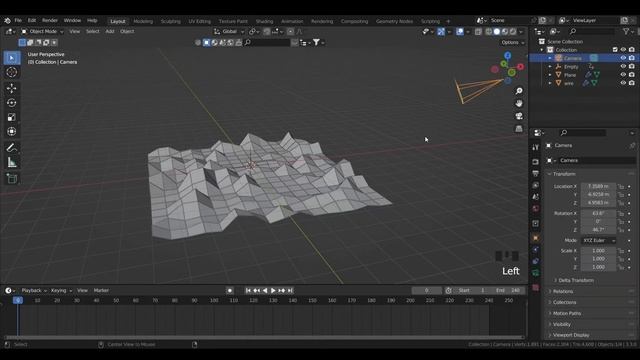Expand the Relations panel
The height and width of the screenshot is (360, 640).
[x=562, y=291]
